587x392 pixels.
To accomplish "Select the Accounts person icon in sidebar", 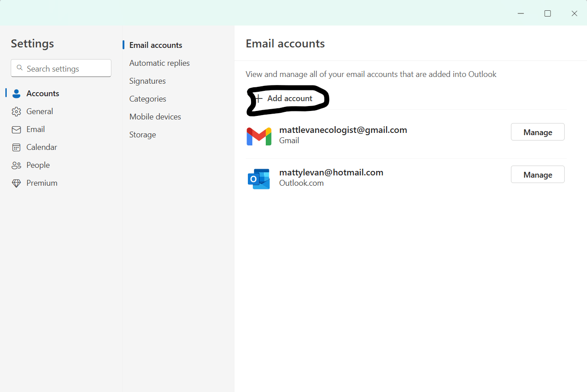I will click(x=16, y=93).
